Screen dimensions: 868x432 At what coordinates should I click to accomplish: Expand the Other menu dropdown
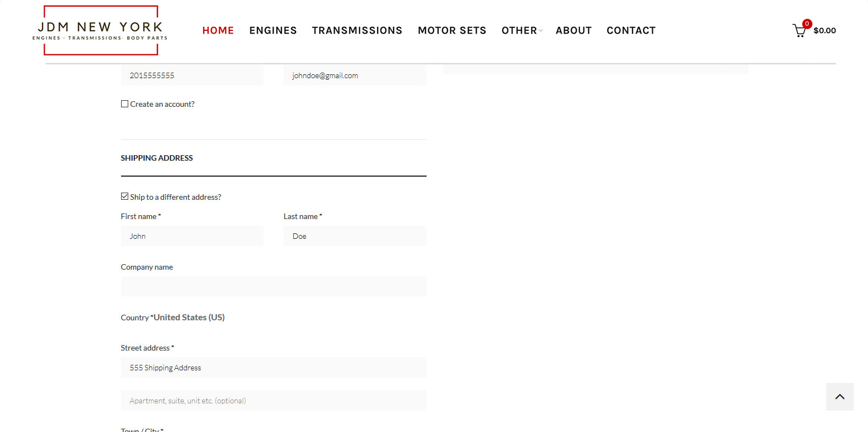(x=521, y=30)
